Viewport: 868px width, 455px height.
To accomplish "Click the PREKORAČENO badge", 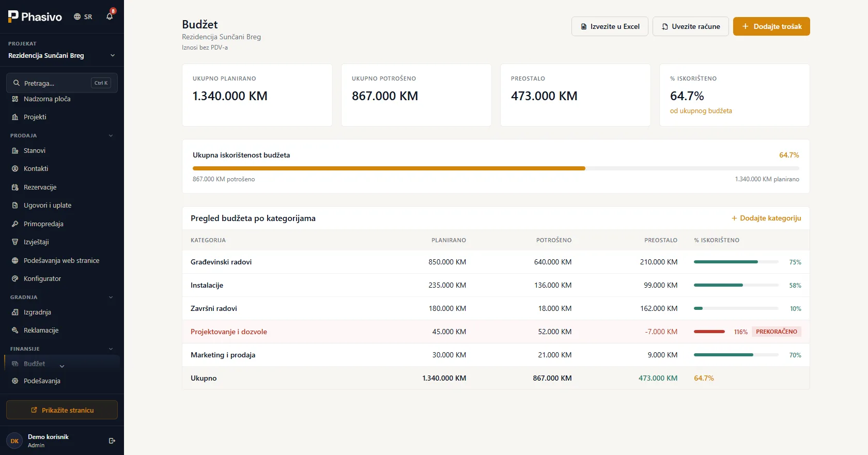I will tap(777, 332).
